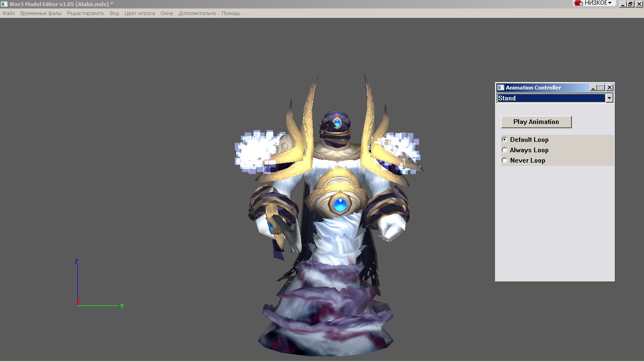The height and width of the screenshot is (362, 644).
Task: Click the "War3 Model Editor v1.05 (Alakir.mdx)" title text
Action: [59, 4]
